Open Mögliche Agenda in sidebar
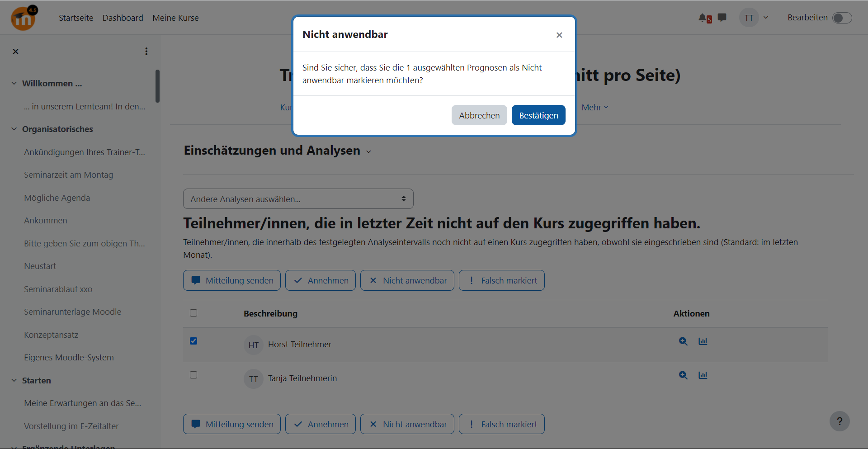868x449 pixels. 57,198
